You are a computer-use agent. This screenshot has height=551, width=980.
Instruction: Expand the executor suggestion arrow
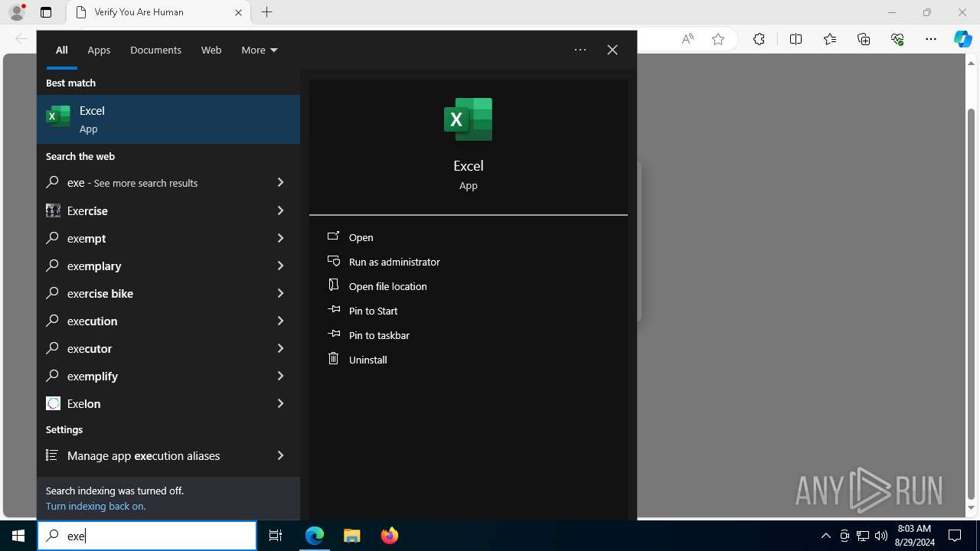280,348
